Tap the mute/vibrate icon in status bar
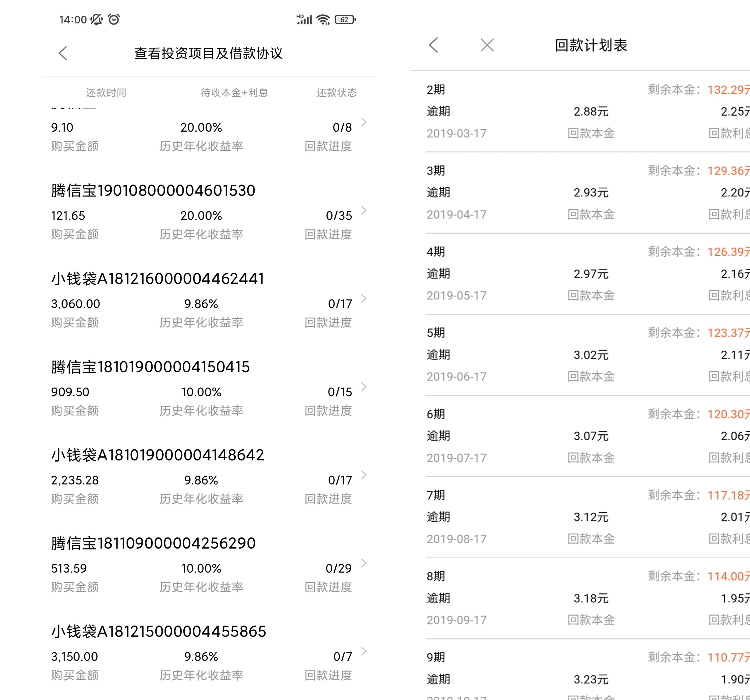This screenshot has width=750, height=700. click(96, 19)
